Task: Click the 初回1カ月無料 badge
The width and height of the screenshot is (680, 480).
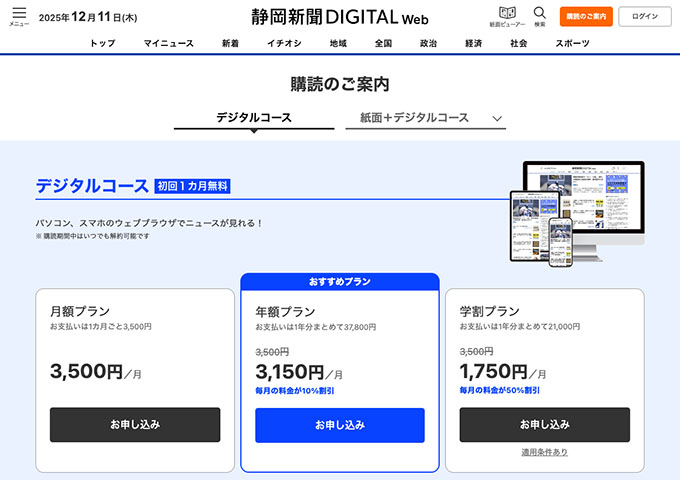Action: (192, 186)
